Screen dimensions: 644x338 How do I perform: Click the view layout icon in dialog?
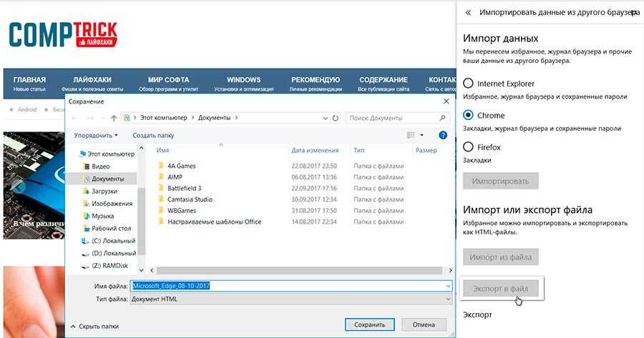411,135
